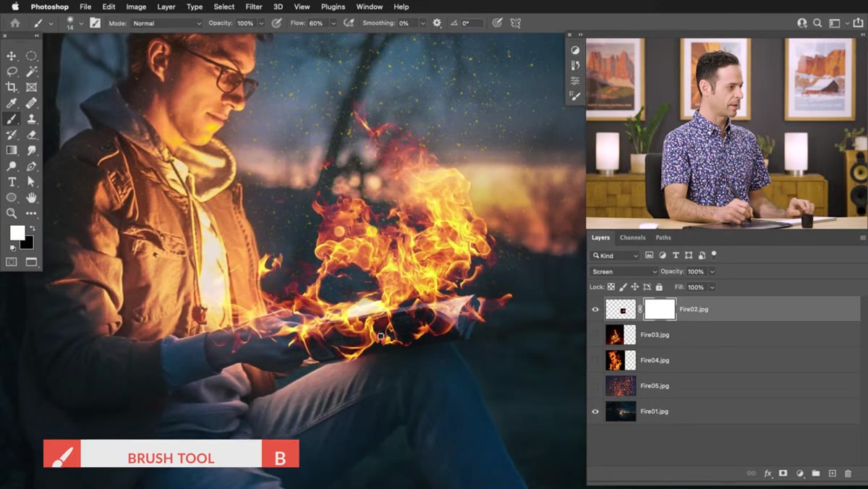Open the layer filter Kind dropdown
868x489 pixels.
click(x=616, y=255)
